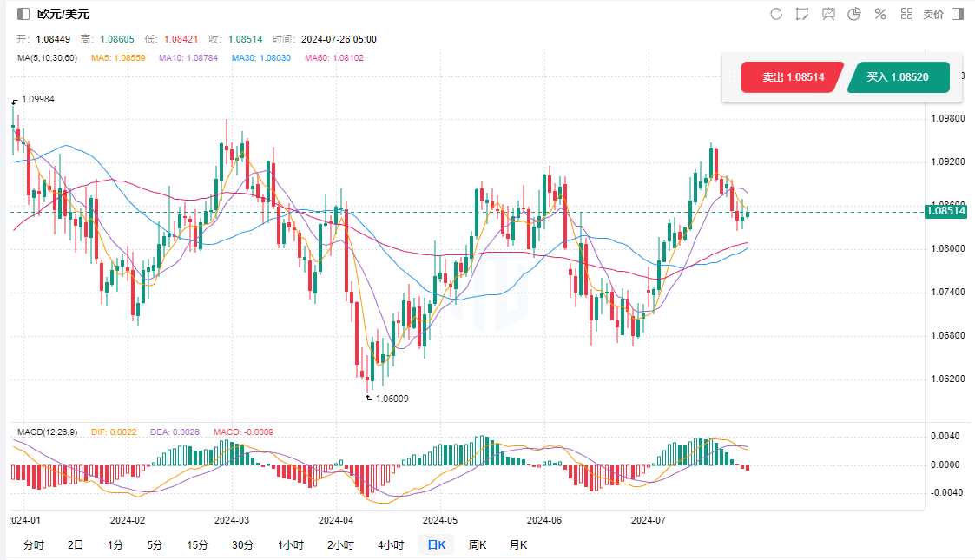Open the four-square grid layout icon
The width and height of the screenshot is (975, 560).
coord(906,14)
